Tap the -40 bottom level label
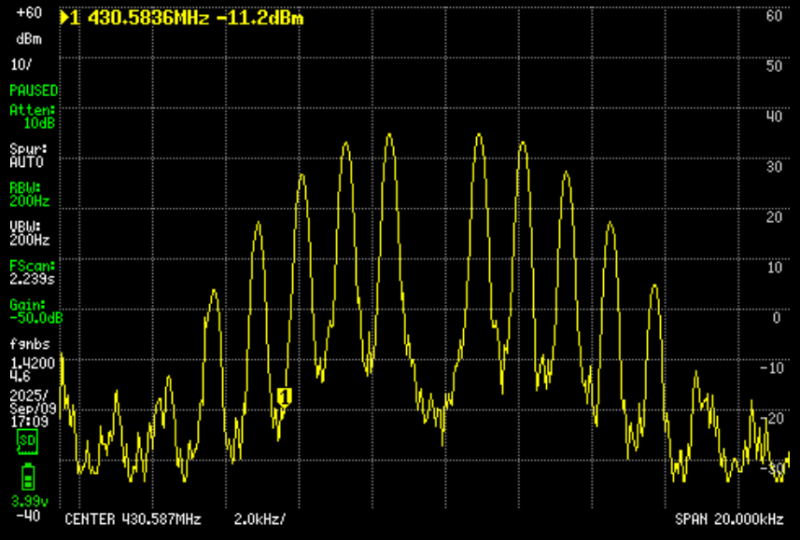800x540 pixels. [x=27, y=516]
